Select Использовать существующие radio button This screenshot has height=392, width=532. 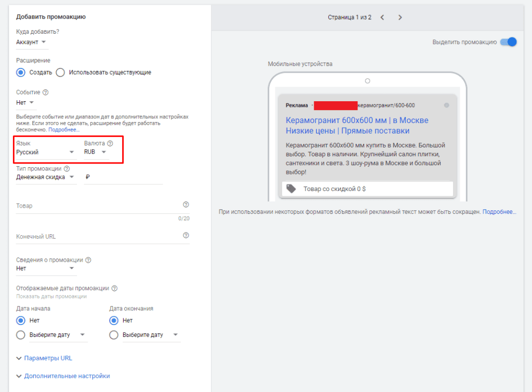click(x=60, y=73)
